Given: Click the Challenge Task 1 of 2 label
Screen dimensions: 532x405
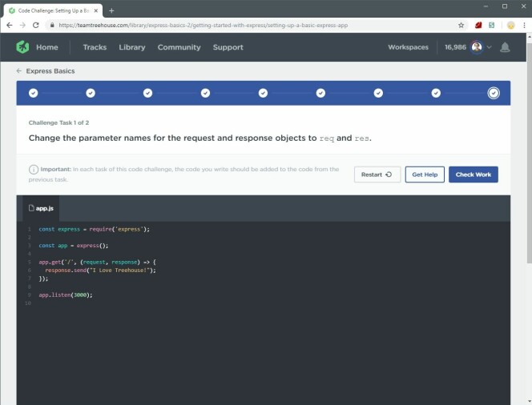Looking at the screenshot, I should (x=58, y=122).
